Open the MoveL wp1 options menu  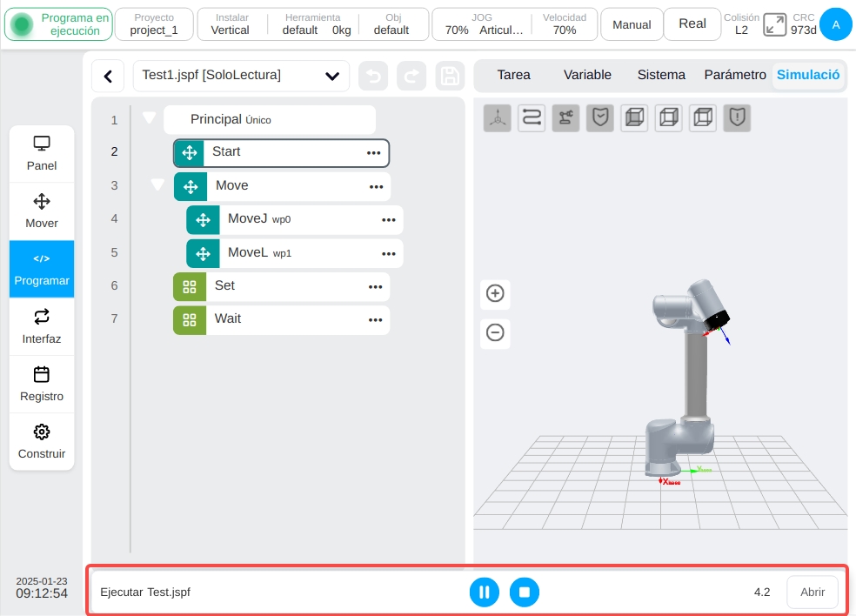(389, 254)
